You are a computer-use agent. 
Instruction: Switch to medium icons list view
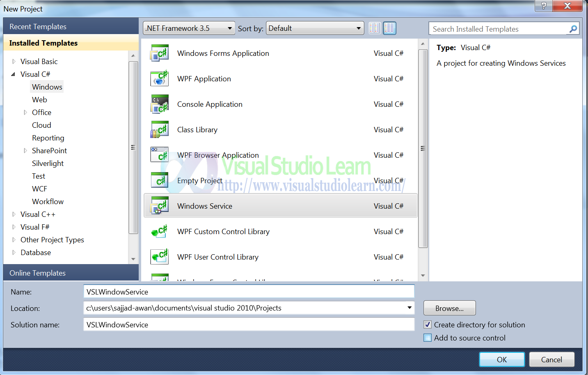(389, 28)
